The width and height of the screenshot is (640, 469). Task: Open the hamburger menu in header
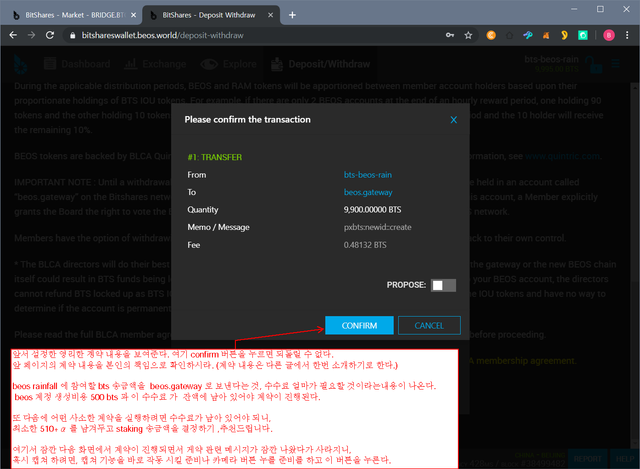pos(616,64)
